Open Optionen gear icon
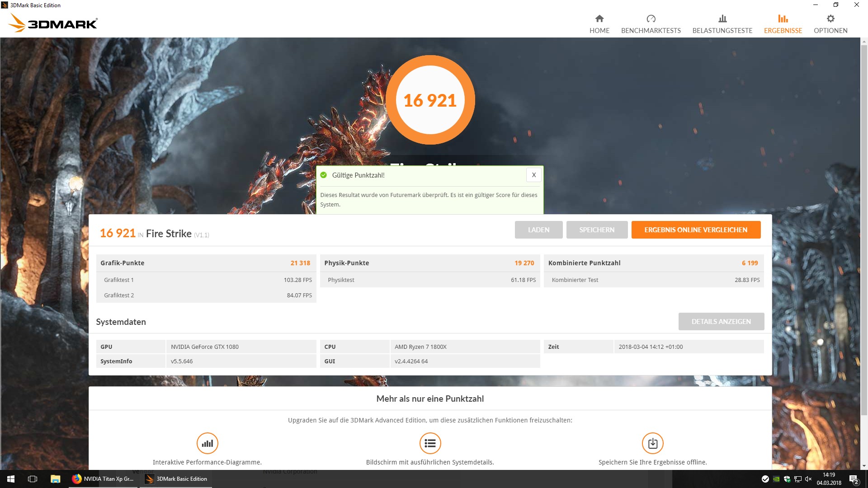868x488 pixels. point(830,19)
